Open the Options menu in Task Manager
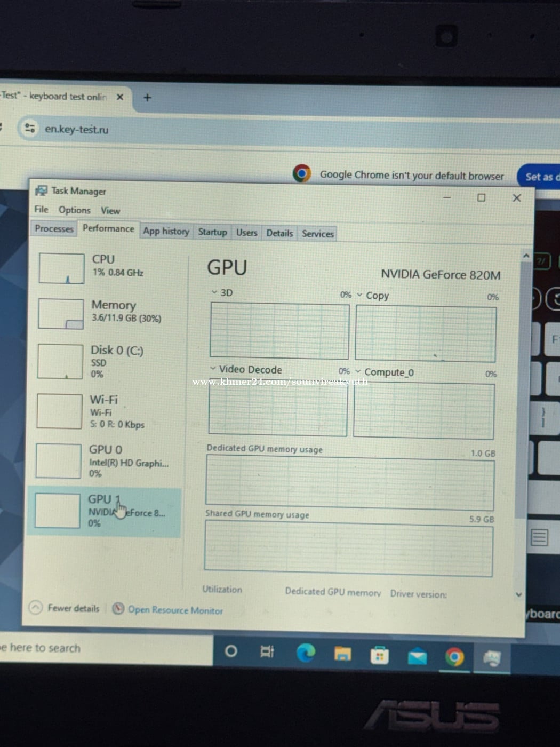Viewport: 560px width, 747px height. [x=74, y=210]
